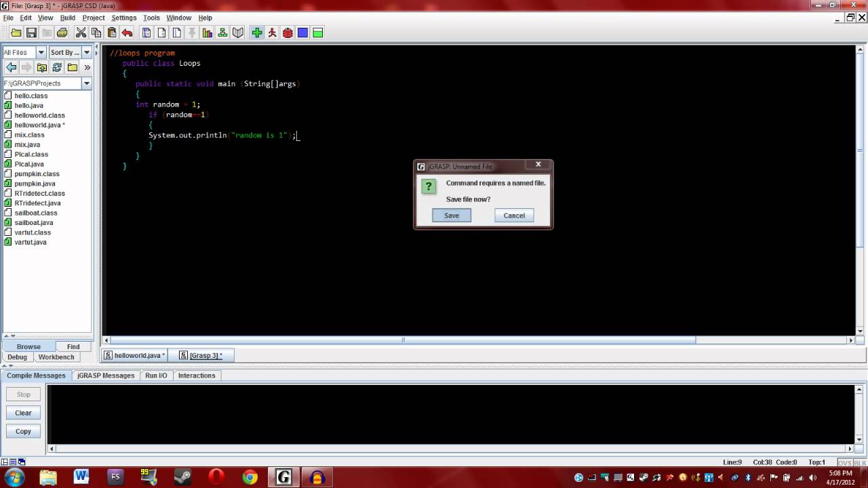The width and height of the screenshot is (868, 488).
Task: Click the Clear button in messages panel
Action: point(24,413)
